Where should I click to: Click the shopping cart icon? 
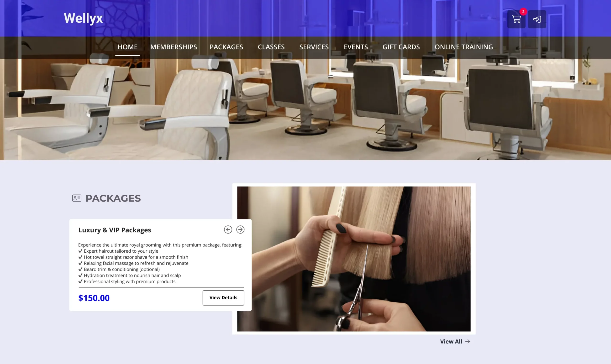pyautogui.click(x=516, y=19)
